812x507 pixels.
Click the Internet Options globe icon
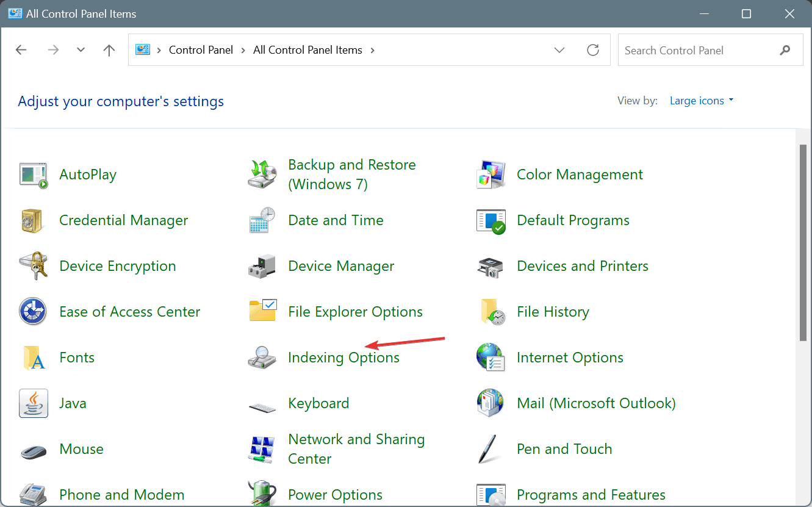click(x=491, y=358)
